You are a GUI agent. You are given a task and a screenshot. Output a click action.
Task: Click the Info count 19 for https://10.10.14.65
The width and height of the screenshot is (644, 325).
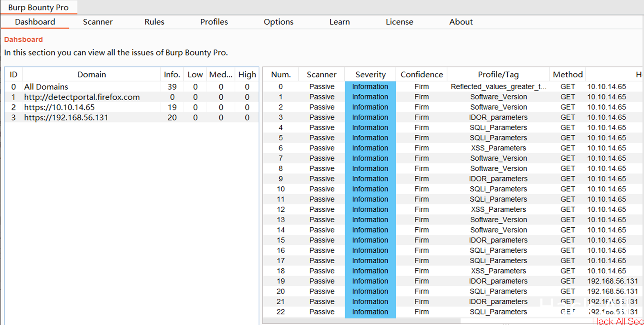[x=172, y=107]
